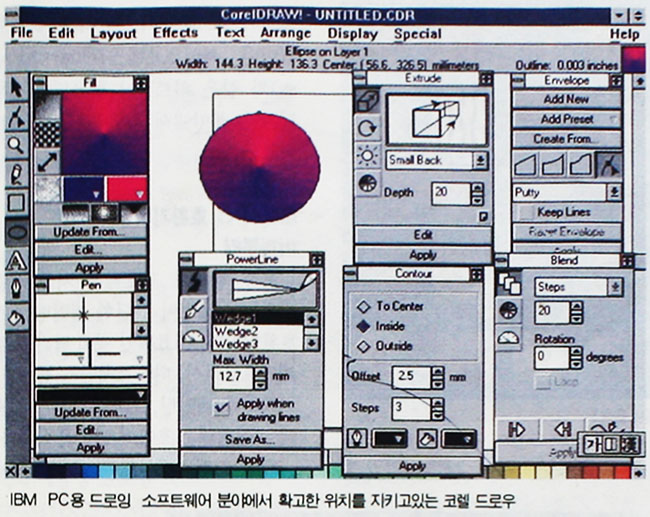Toggle the Loop checkbox in Blend
This screenshot has width=650, height=517.
(542, 382)
